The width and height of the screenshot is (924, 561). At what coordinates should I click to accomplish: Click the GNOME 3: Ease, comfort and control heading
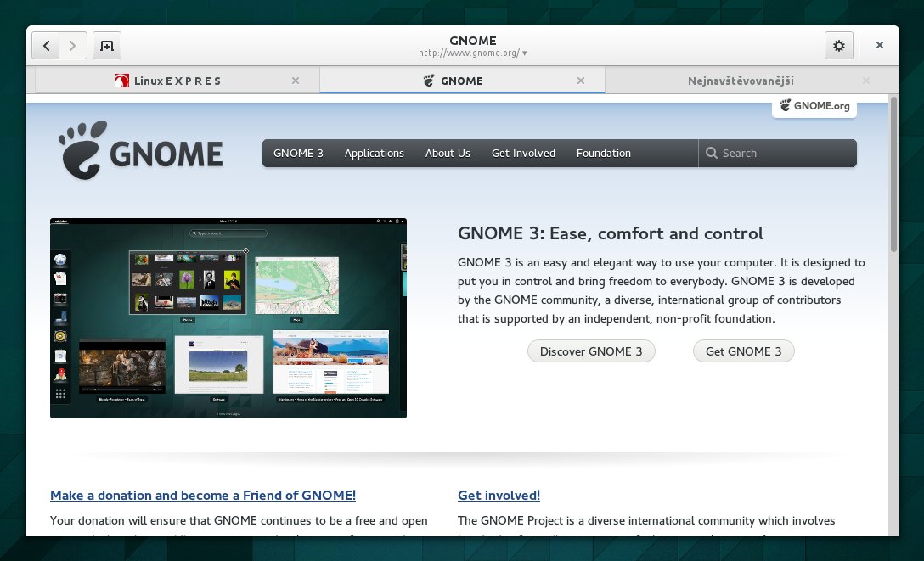point(611,233)
